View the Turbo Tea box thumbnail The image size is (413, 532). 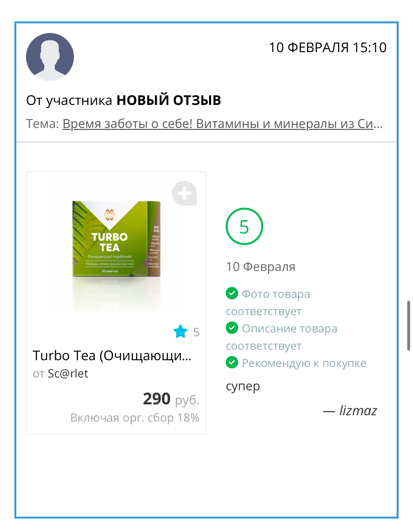tap(116, 239)
